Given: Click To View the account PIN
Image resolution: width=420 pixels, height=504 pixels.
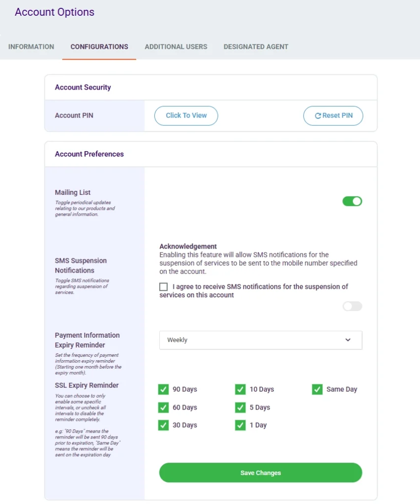Looking at the screenshot, I should pyautogui.click(x=186, y=116).
